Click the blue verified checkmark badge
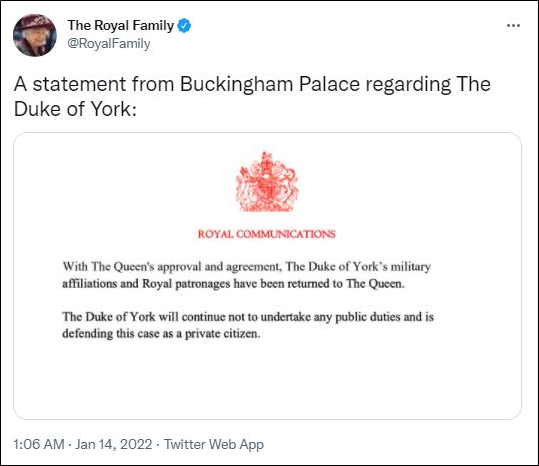This screenshot has width=539, height=466. 184,26
